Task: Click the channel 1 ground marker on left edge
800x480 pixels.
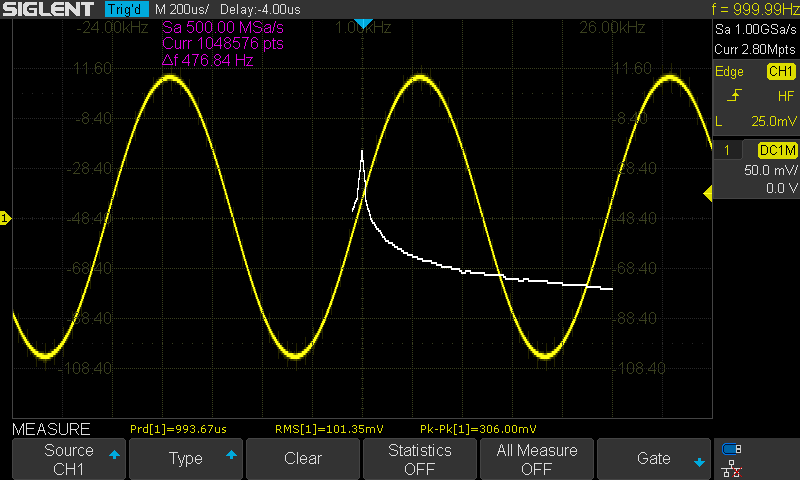Action: [5, 218]
